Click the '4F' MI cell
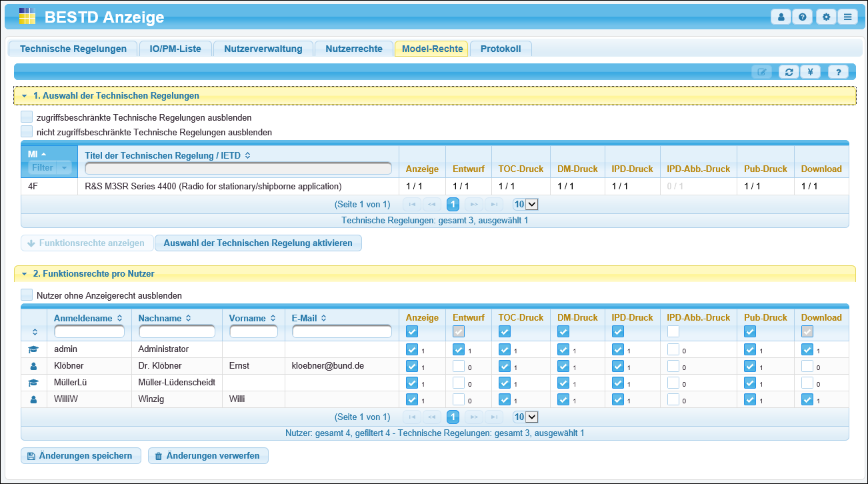The image size is (868, 484). click(x=49, y=187)
